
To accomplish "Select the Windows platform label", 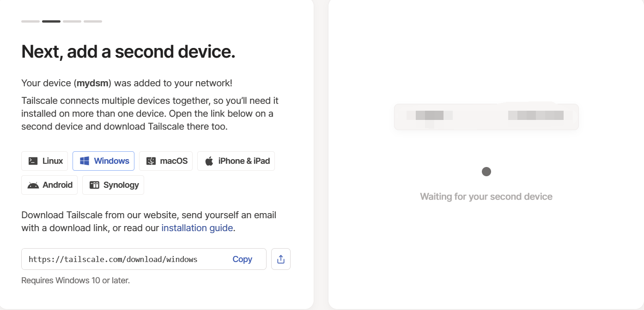I will pos(112,161).
